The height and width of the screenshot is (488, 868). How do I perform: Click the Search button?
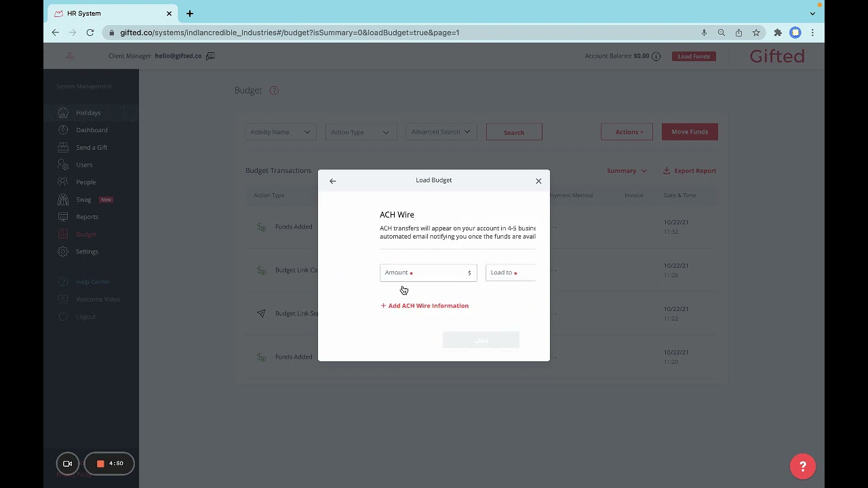click(514, 132)
